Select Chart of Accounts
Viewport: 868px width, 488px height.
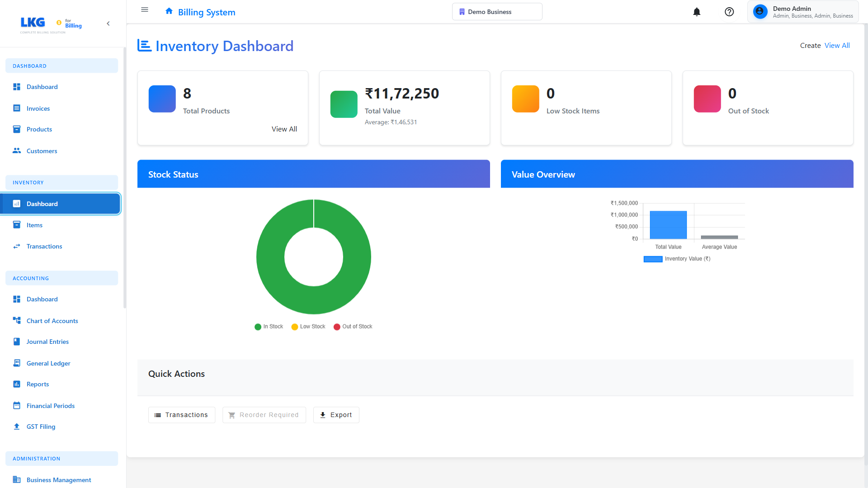(x=52, y=320)
